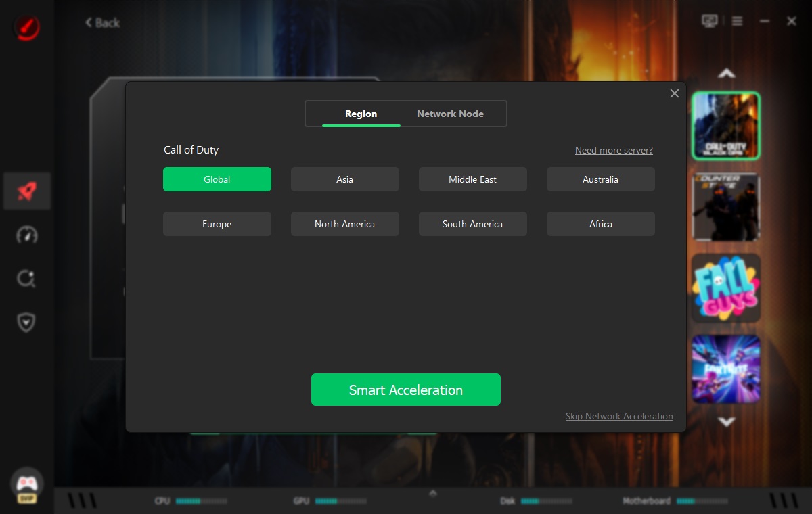Image resolution: width=812 pixels, height=514 pixels.
Task: Click the GPU usage bar
Action: (341, 501)
